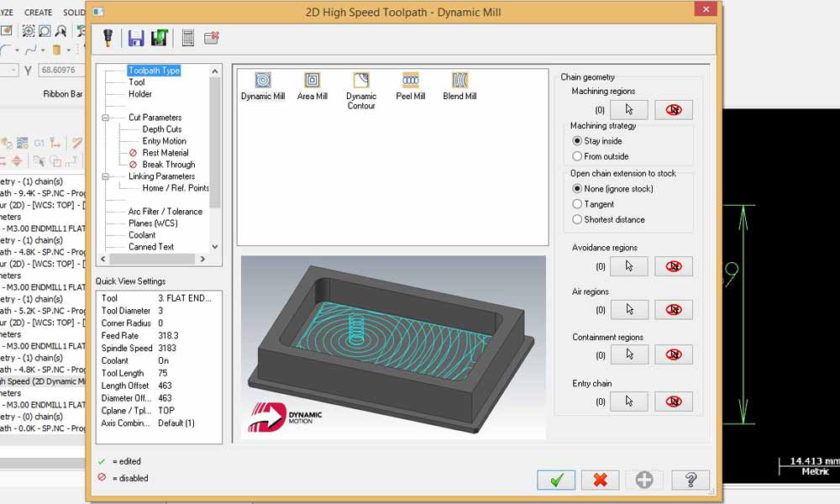
Task: Open the disabled Break Through page
Action: point(168,165)
